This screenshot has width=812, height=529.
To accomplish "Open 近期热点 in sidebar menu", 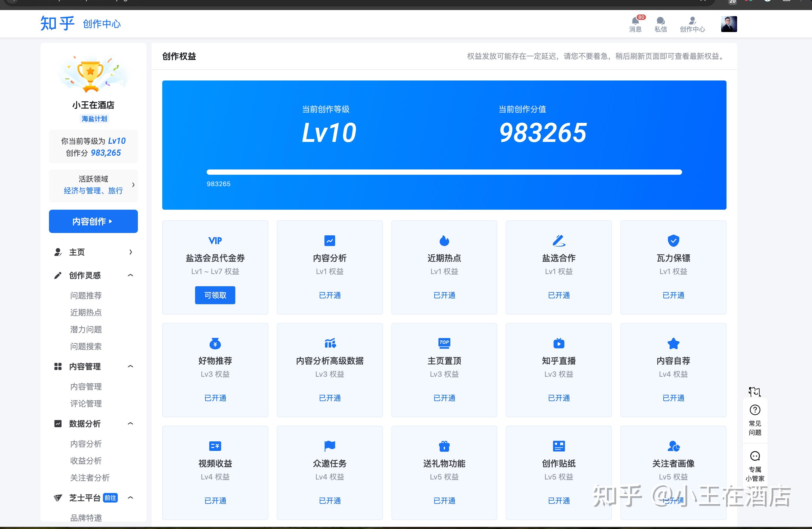I will click(x=86, y=312).
